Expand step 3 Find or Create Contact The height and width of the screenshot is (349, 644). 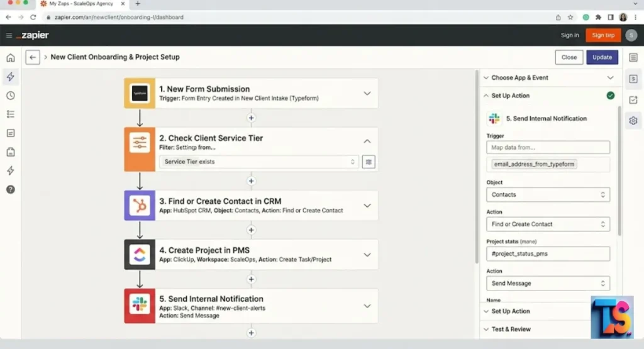367,206
